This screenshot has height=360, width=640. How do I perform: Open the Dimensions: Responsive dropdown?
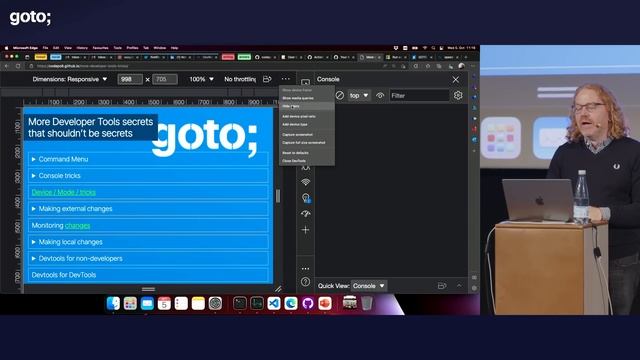[x=70, y=79]
